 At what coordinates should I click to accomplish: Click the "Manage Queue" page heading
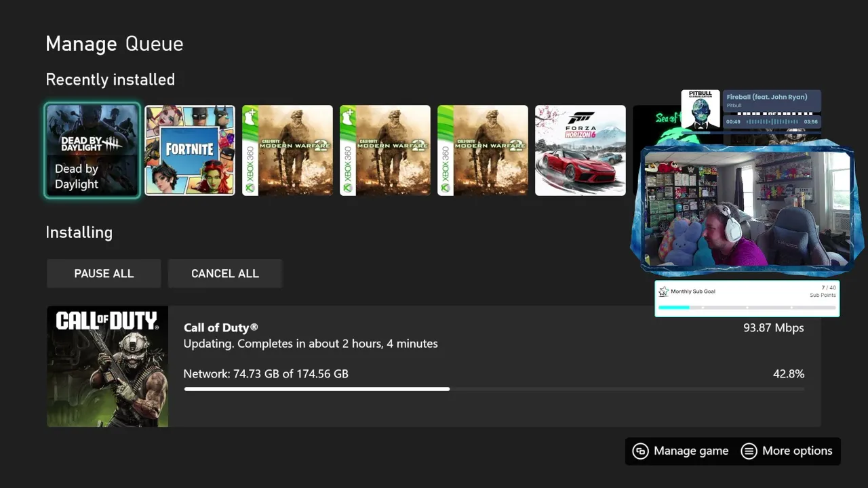point(115,44)
